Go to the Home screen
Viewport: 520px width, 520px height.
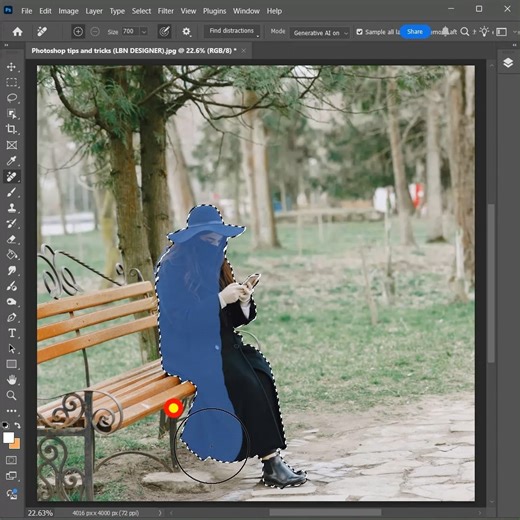click(x=17, y=32)
